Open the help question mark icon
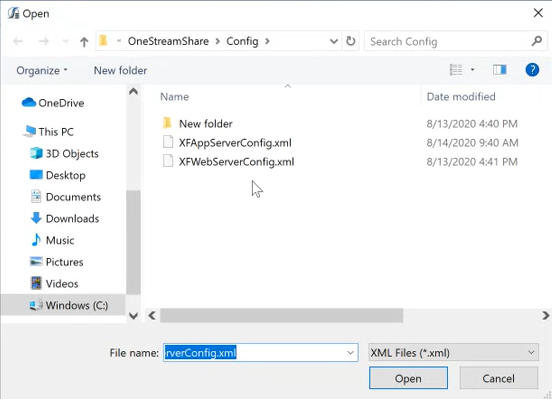Viewport: 552px width, 399px height. point(532,70)
